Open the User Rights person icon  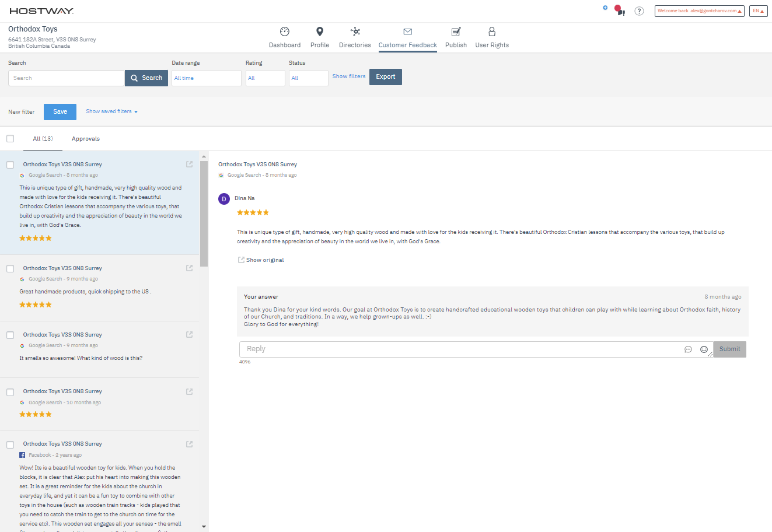point(492,32)
